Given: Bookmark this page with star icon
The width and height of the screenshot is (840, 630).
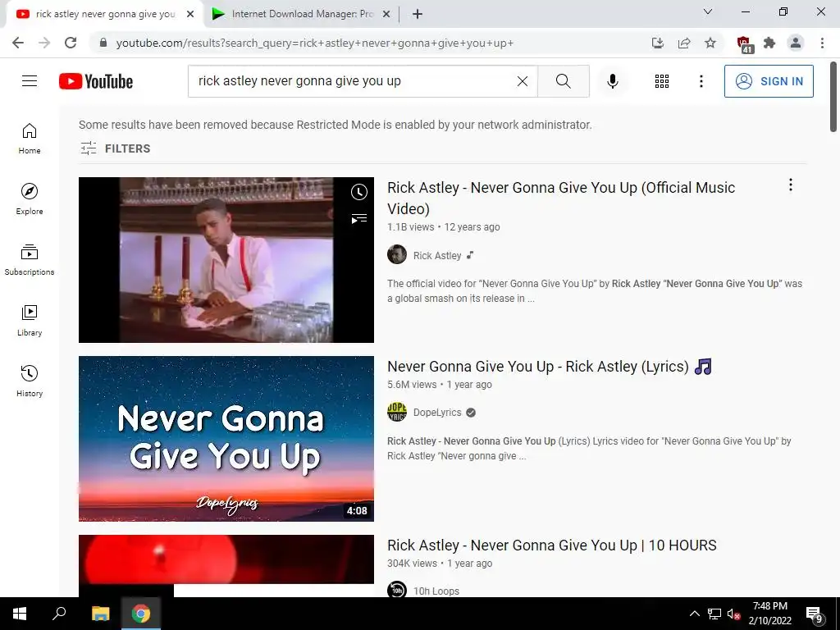Looking at the screenshot, I should point(710,43).
